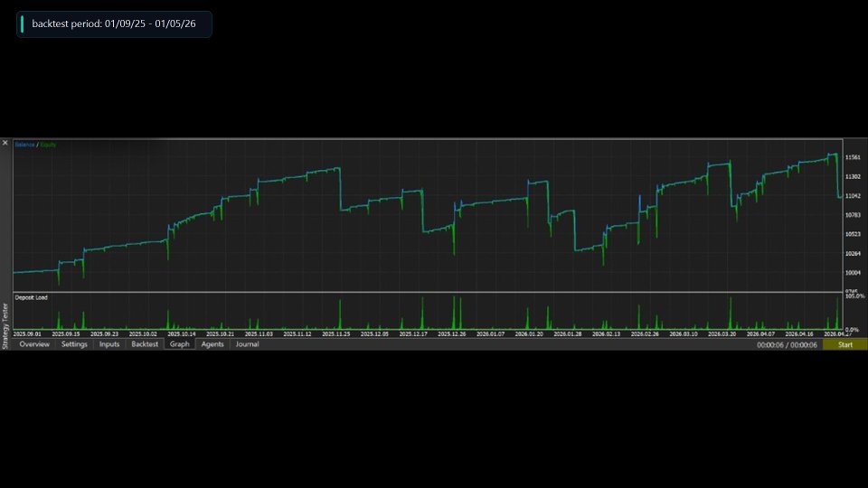Select the 2026.01.07 date axis label
This screenshot has height=488, width=868.
point(490,334)
